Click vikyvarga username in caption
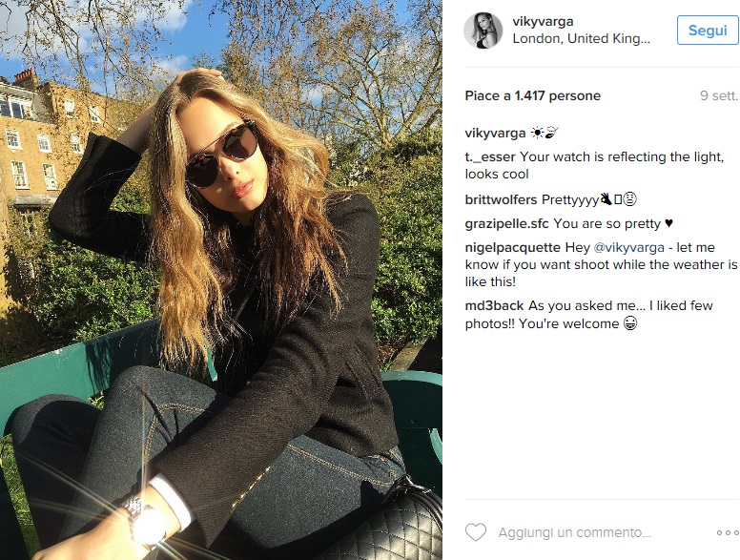Image resolution: width=740 pixels, height=560 pixels. pyautogui.click(x=495, y=134)
